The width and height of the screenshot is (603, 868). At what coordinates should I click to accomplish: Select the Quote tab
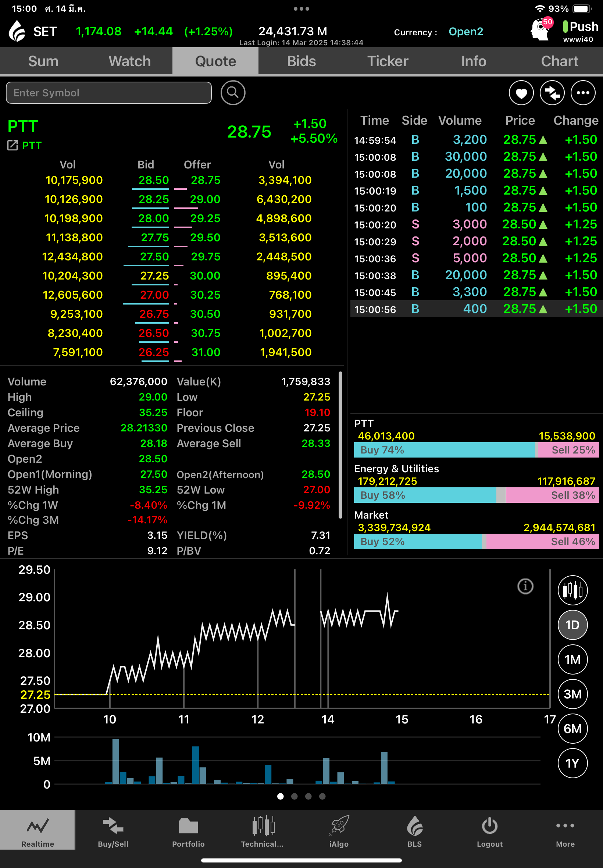(x=215, y=61)
